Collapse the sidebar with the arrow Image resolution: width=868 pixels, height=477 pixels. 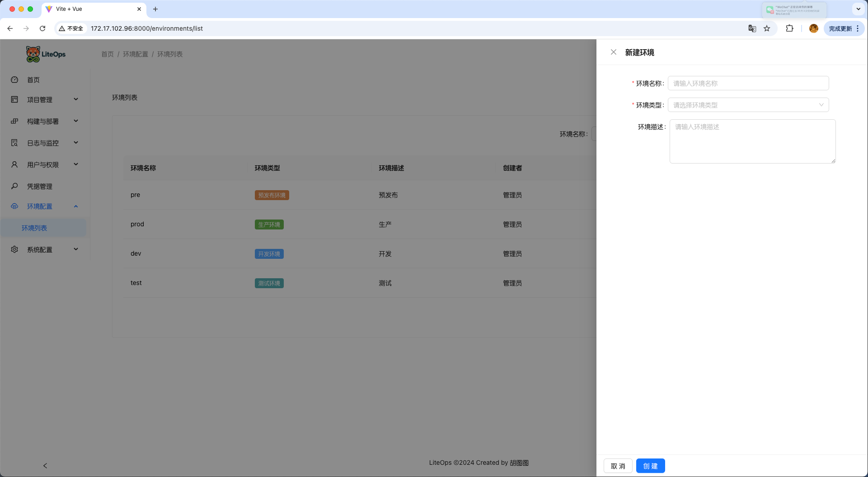[x=45, y=466]
